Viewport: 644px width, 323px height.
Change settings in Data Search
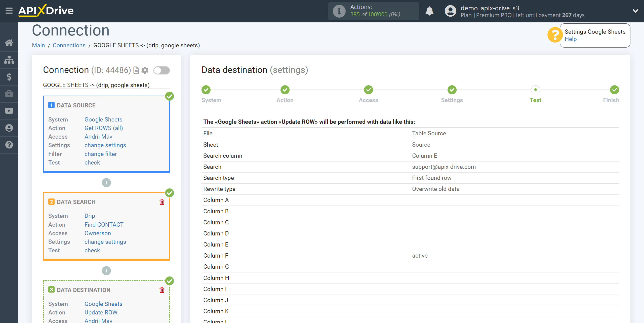(x=105, y=242)
